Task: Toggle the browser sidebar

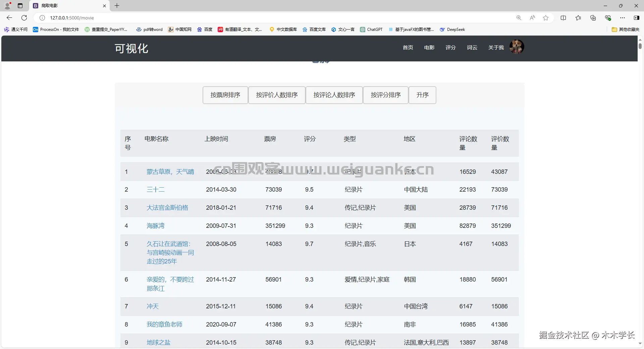Action: (637, 18)
